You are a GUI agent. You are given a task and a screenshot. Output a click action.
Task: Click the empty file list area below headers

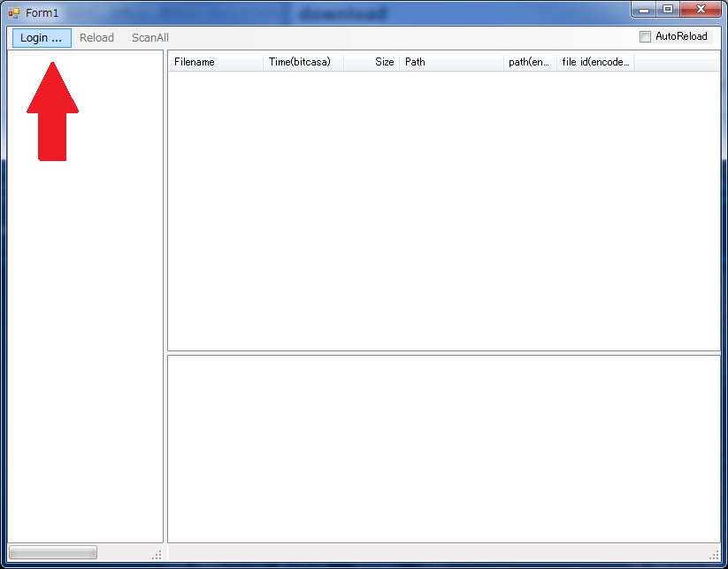(x=442, y=211)
